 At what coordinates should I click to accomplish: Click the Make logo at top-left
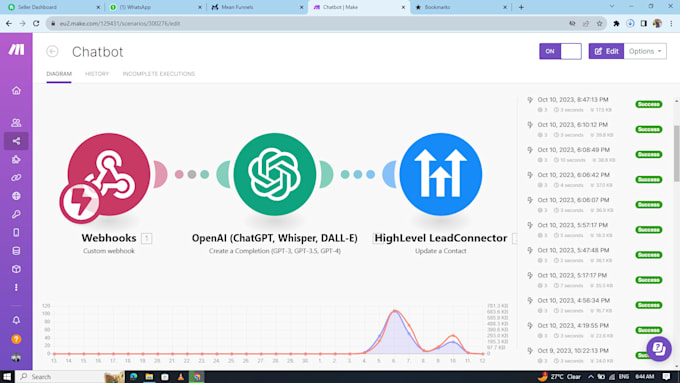(16, 49)
